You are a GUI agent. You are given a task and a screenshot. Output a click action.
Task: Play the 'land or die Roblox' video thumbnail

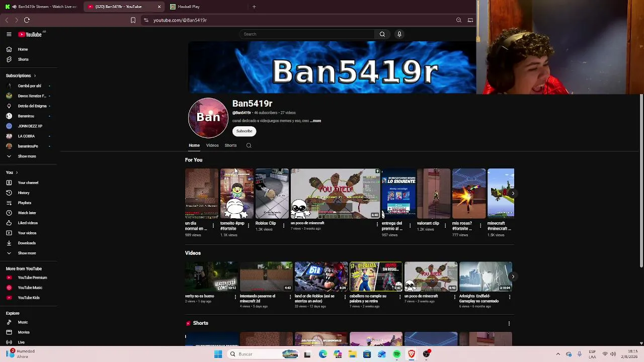[321, 277]
